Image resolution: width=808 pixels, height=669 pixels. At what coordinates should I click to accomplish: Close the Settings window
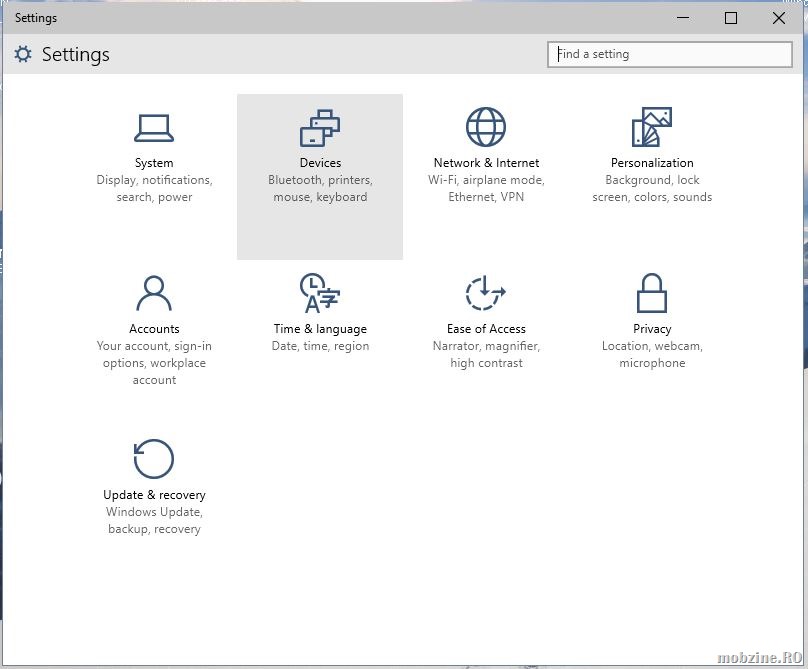[x=779, y=18]
